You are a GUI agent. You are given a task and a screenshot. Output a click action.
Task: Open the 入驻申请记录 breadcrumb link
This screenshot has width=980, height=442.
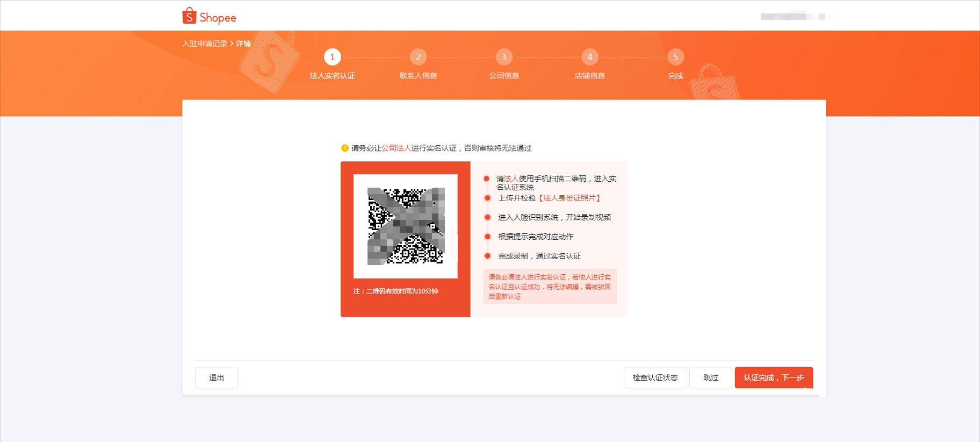[x=205, y=44]
